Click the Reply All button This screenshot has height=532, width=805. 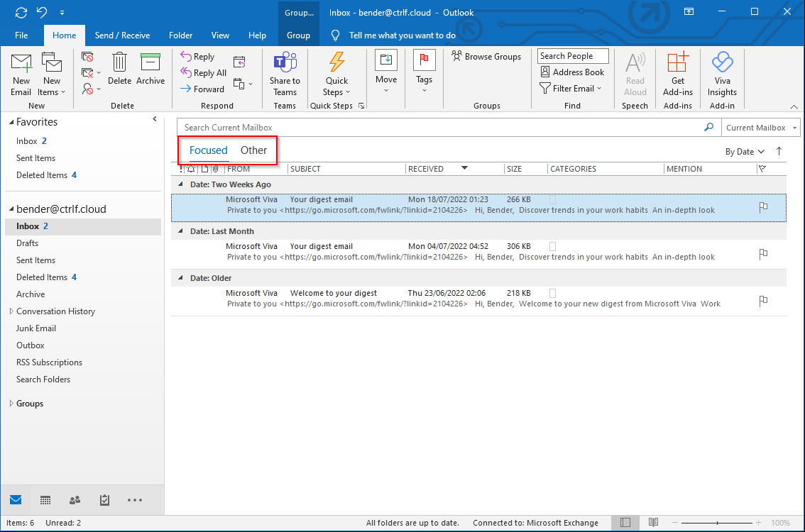coord(203,73)
